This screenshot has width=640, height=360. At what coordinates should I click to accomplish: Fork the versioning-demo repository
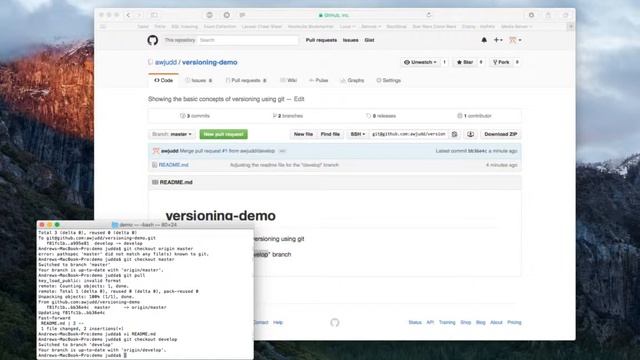point(501,62)
